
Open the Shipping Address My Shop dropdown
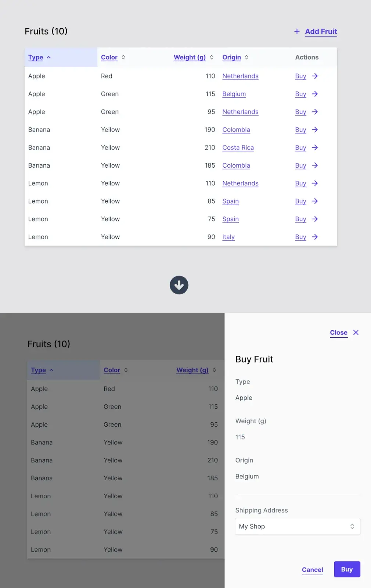point(298,526)
